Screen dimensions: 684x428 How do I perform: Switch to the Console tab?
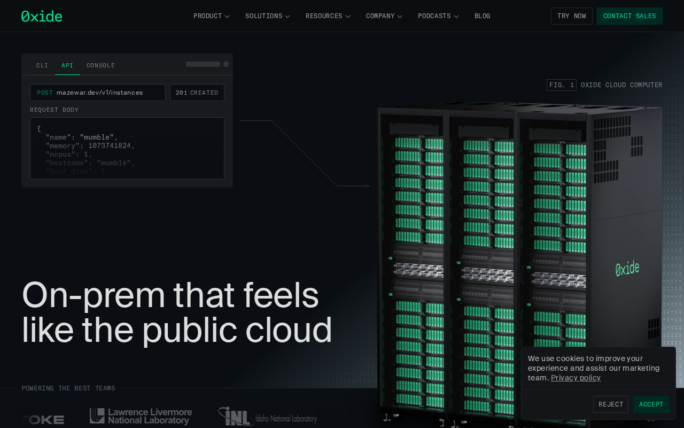(x=100, y=65)
